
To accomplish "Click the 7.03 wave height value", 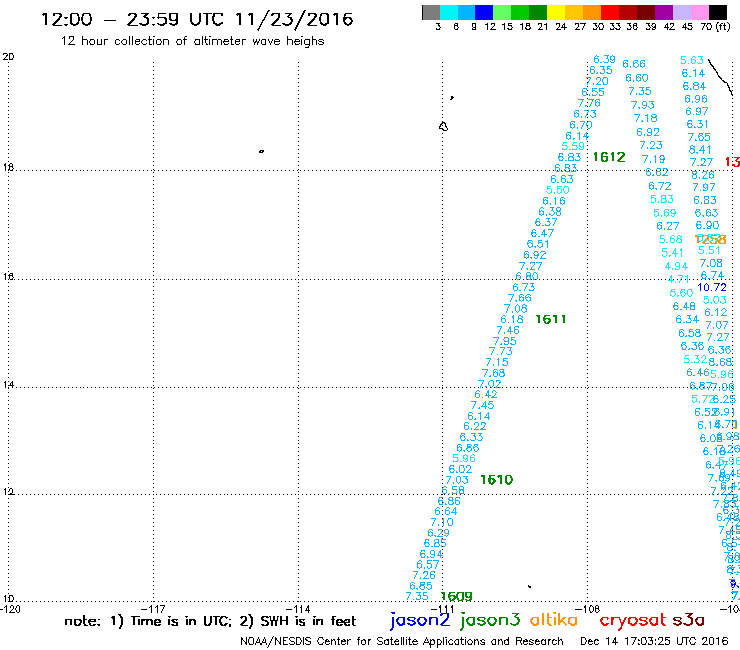I will (x=457, y=480).
